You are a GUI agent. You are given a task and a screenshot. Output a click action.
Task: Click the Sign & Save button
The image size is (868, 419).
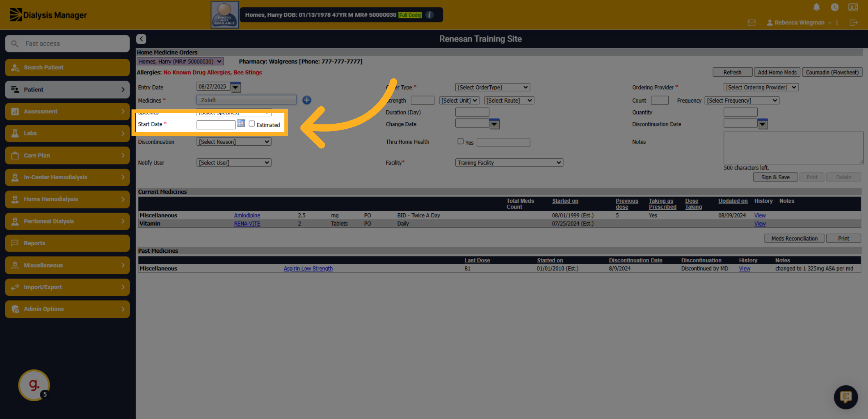[775, 177]
